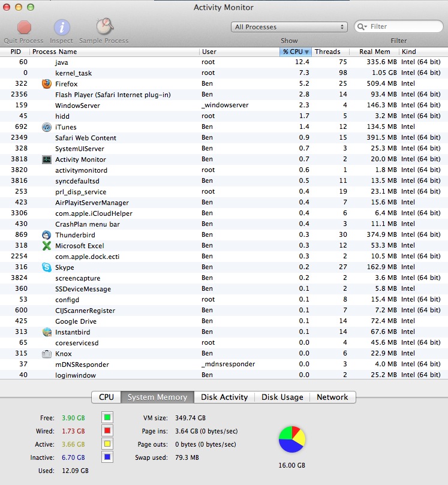This screenshot has height=485, width=448.
Task: Select the CIJScannerRegister row
Action: pos(224,310)
